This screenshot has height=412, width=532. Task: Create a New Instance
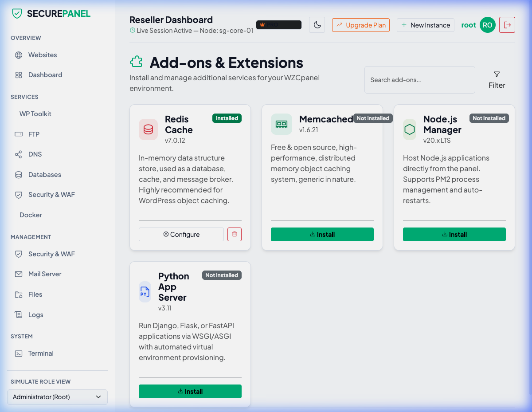426,25
